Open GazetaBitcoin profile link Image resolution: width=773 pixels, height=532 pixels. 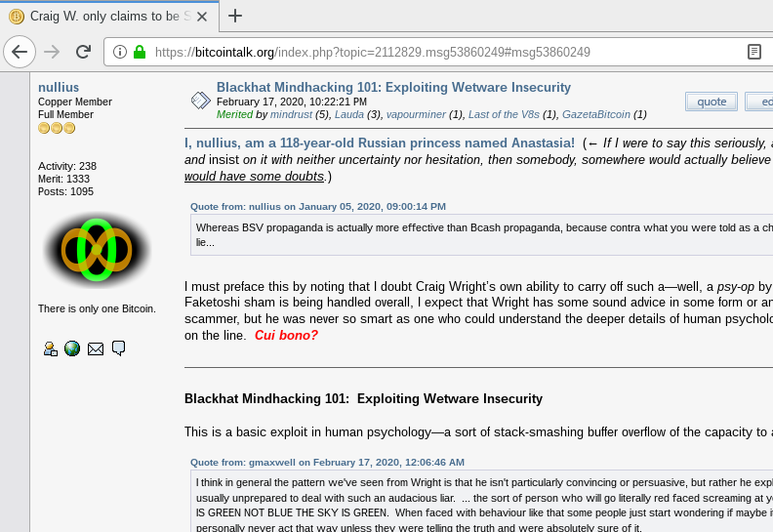pyautogui.click(x=596, y=114)
